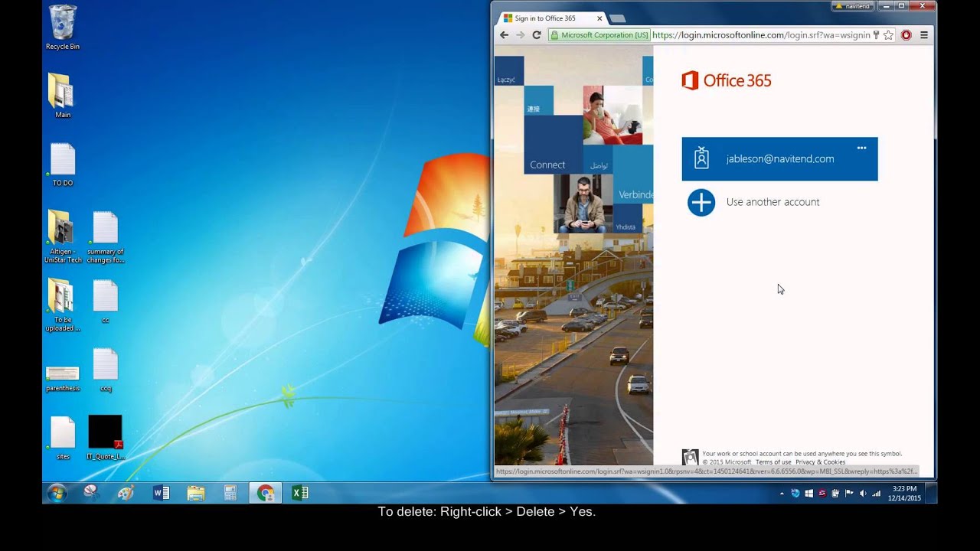Click the network signal icon in the tray
The height and width of the screenshot is (551, 980).
click(877, 493)
